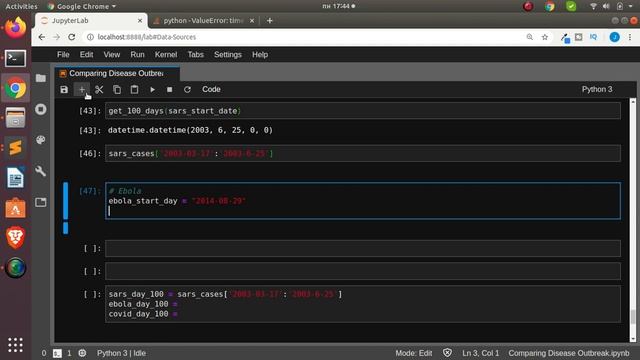Click the Mode: Edit status bar entry
Screen dimensions: 640x360
(413, 353)
